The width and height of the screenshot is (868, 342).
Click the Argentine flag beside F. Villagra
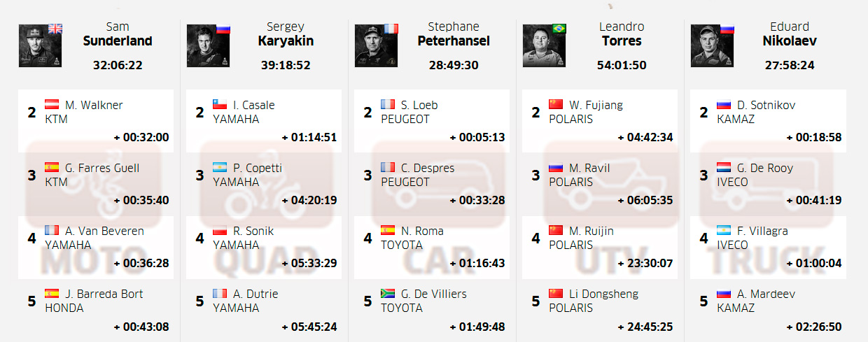pos(724,230)
